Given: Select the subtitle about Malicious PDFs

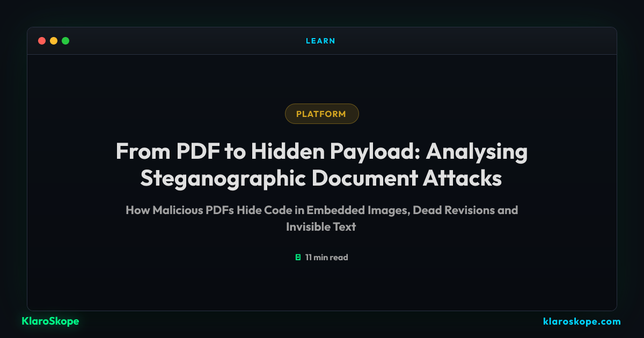Looking at the screenshot, I should coord(321,218).
